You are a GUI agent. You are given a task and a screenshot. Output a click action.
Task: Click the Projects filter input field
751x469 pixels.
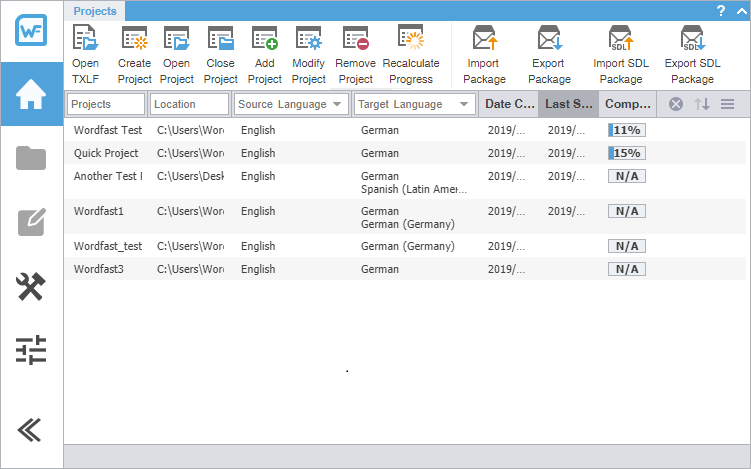click(x=106, y=104)
